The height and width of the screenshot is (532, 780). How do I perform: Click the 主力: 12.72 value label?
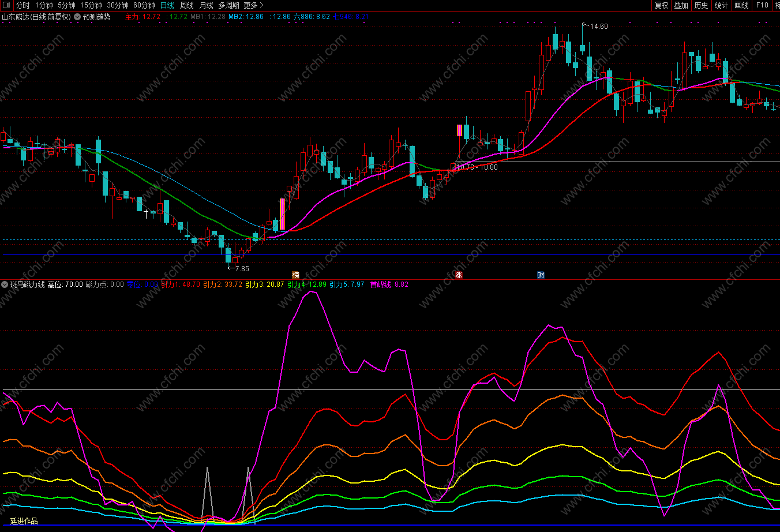click(x=143, y=17)
